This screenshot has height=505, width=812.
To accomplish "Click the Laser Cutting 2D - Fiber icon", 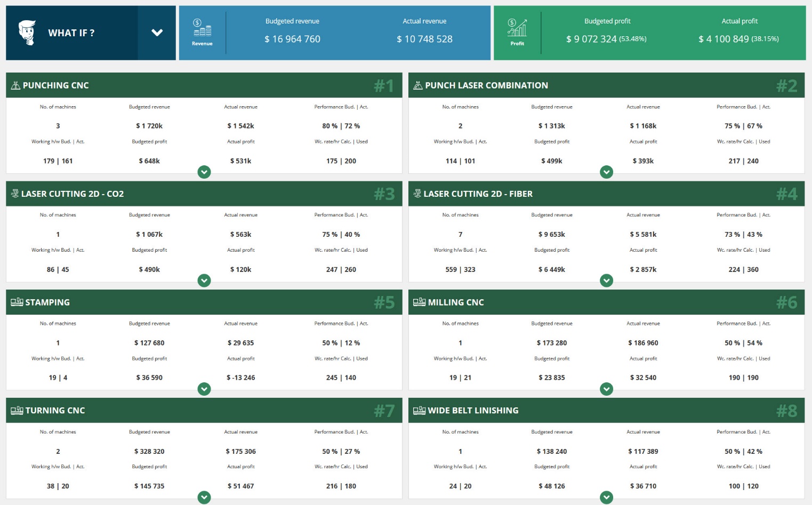I will (417, 193).
